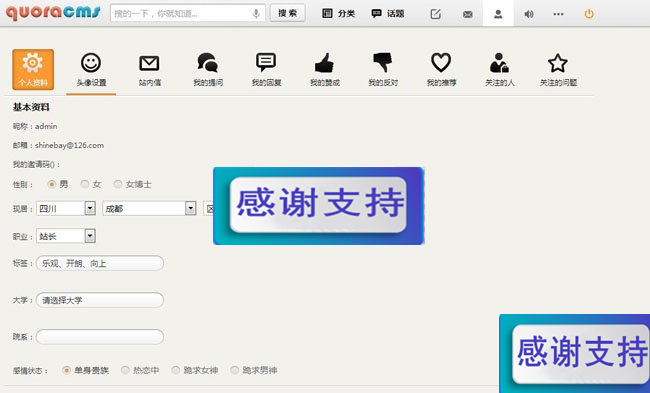This screenshot has height=393, width=650.
Task: Click the microphone icon in search box
Action: (256, 14)
